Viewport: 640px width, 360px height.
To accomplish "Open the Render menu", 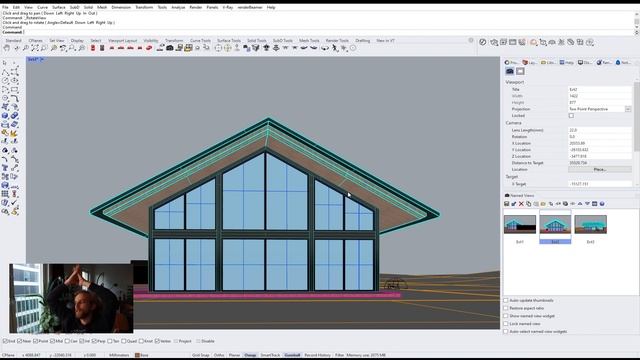I will [196, 7].
